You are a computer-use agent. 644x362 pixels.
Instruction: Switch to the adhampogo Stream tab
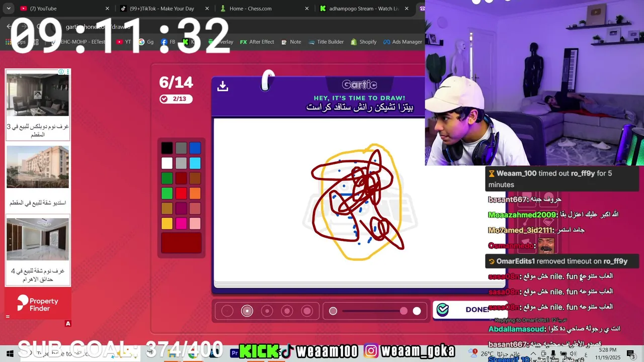pyautogui.click(x=364, y=9)
